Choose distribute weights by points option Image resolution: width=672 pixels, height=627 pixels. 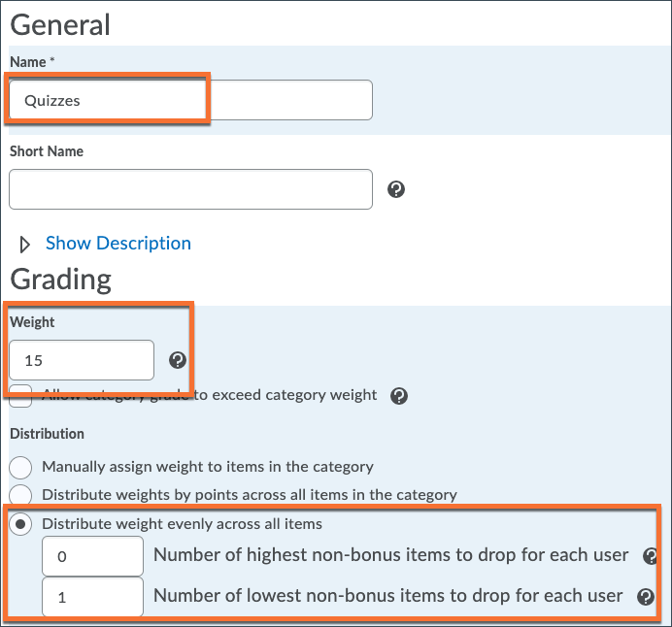[20, 495]
